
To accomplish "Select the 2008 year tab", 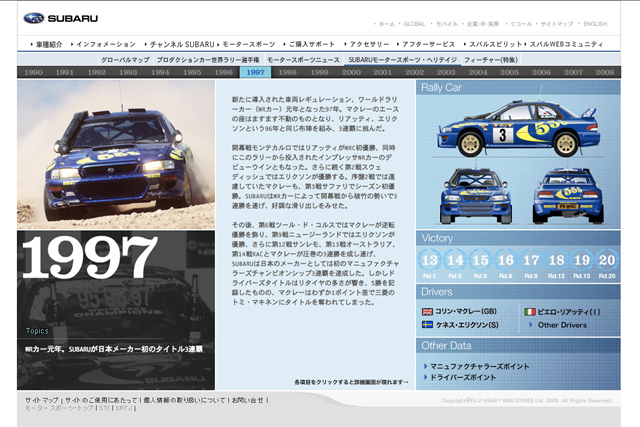I will (x=603, y=73).
